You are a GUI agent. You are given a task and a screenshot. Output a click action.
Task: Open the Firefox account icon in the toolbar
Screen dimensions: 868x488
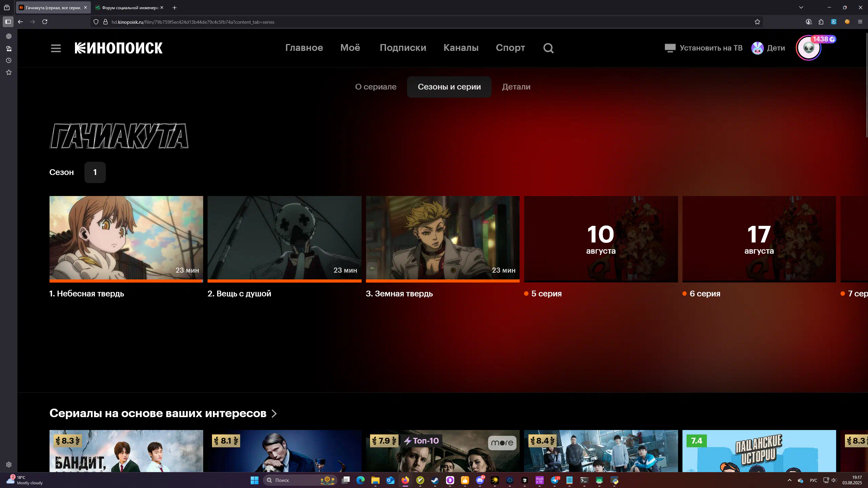click(809, 22)
